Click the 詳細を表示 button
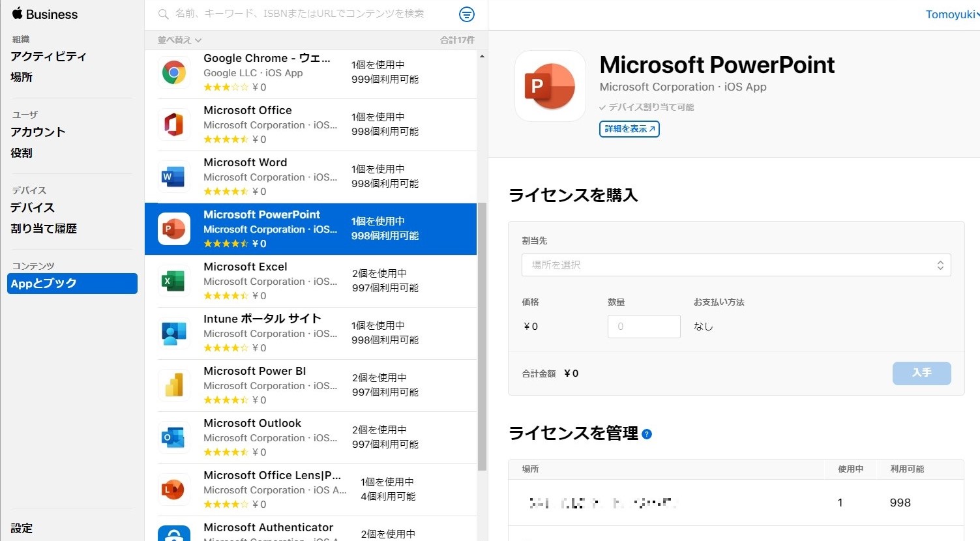 [629, 129]
